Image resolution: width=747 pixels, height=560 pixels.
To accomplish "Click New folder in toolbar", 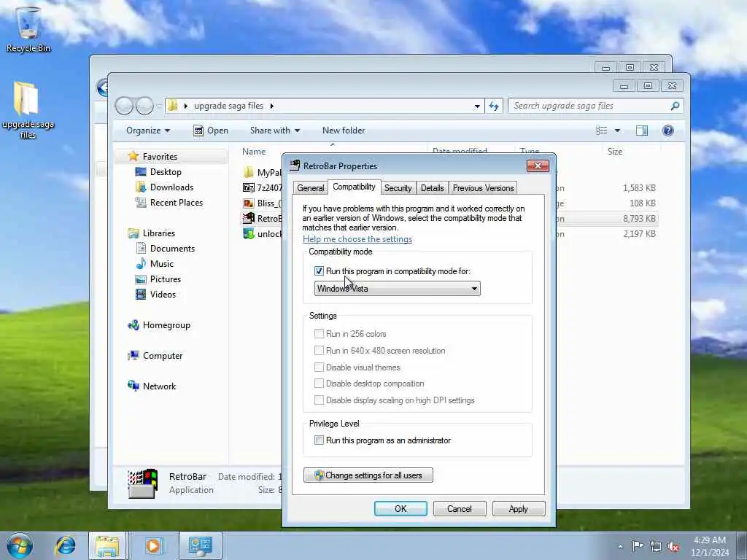I will pyautogui.click(x=344, y=131).
